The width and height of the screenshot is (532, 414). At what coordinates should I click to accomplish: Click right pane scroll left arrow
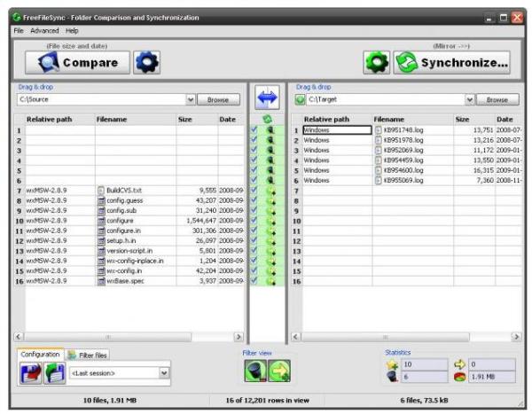pos(296,337)
